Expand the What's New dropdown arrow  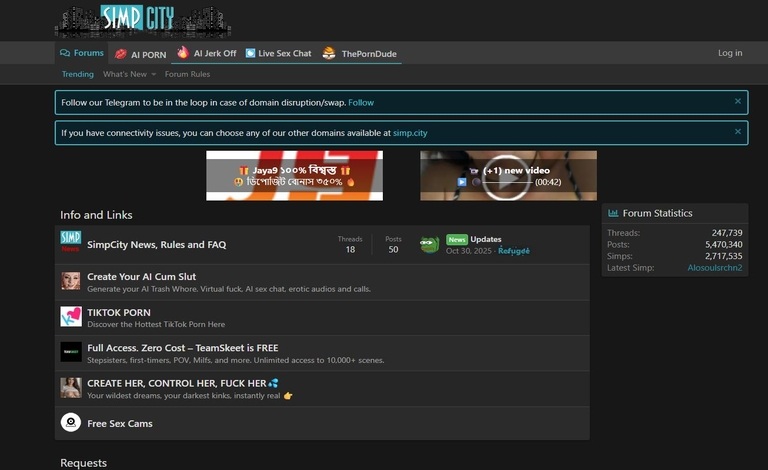153,74
